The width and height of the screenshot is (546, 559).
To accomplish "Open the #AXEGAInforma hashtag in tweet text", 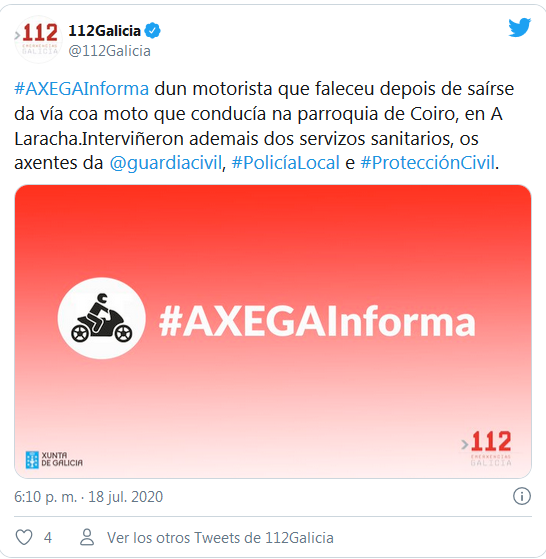I will (x=82, y=89).
